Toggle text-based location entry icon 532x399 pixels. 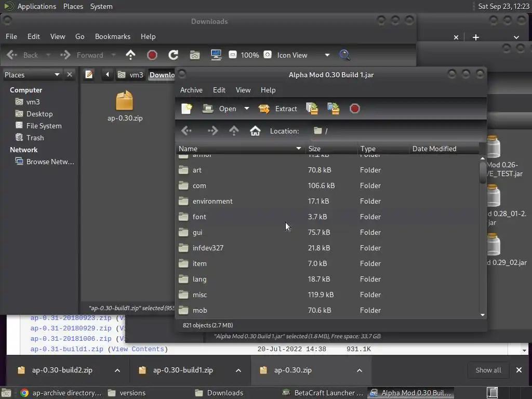coord(89,74)
